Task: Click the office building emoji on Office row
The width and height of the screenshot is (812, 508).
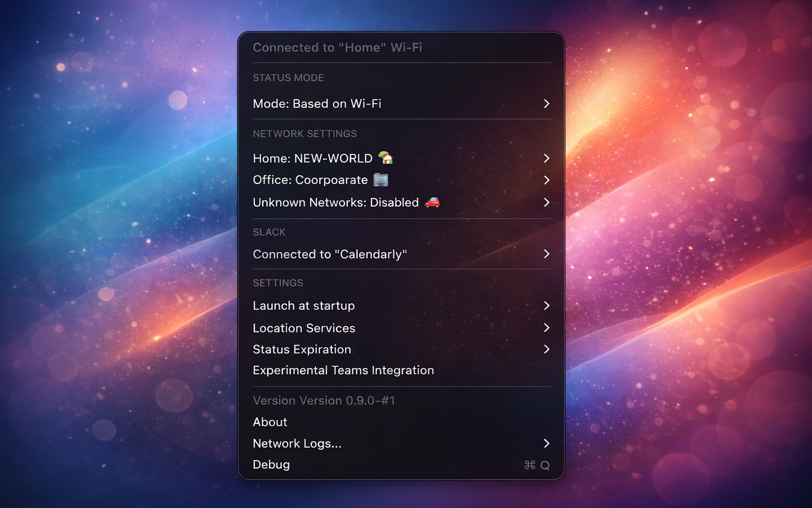Action: pos(380,179)
